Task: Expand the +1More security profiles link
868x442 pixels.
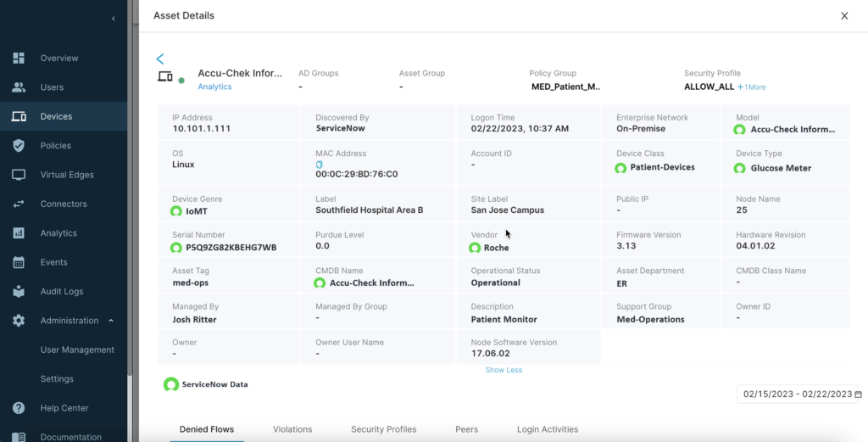Action: (751, 87)
